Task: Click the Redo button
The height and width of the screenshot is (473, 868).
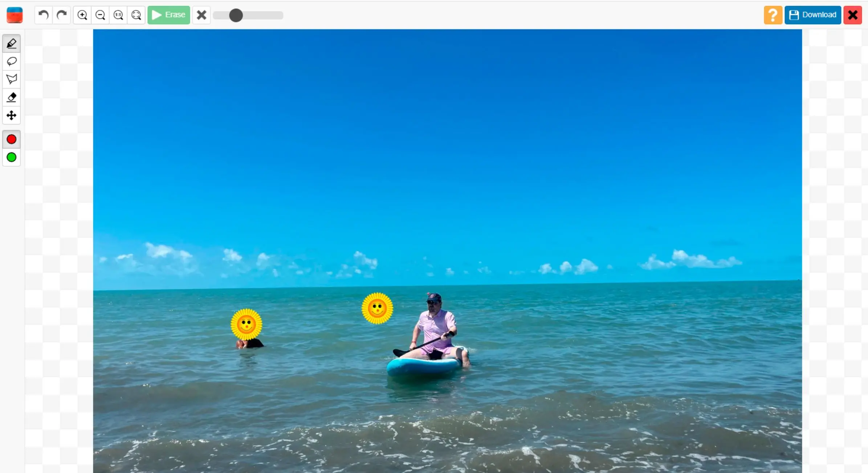Action: coord(62,15)
